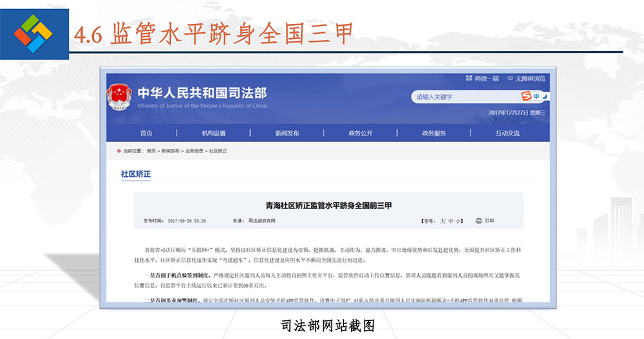Click the Ministry of Justice English subtitle
This screenshot has height=339, width=644.
tap(202, 106)
